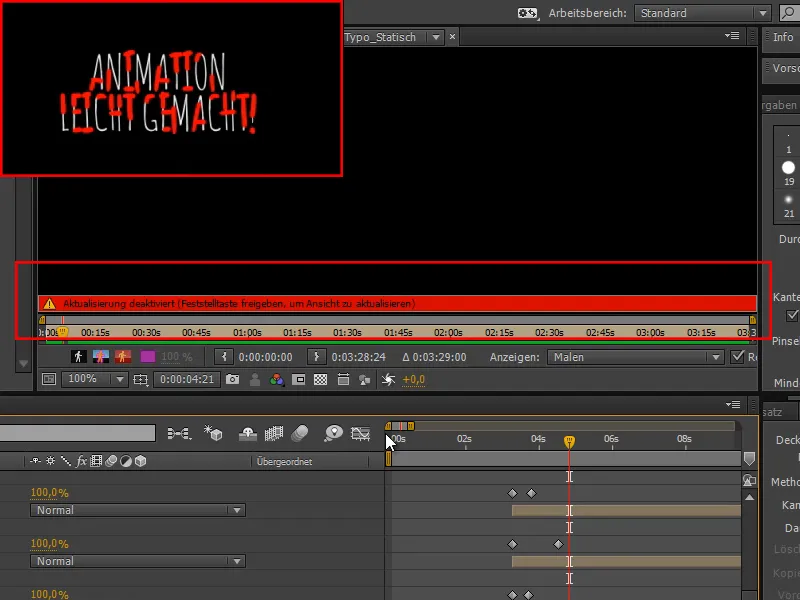Toggle the checkbox below Kante label

(x=792, y=316)
